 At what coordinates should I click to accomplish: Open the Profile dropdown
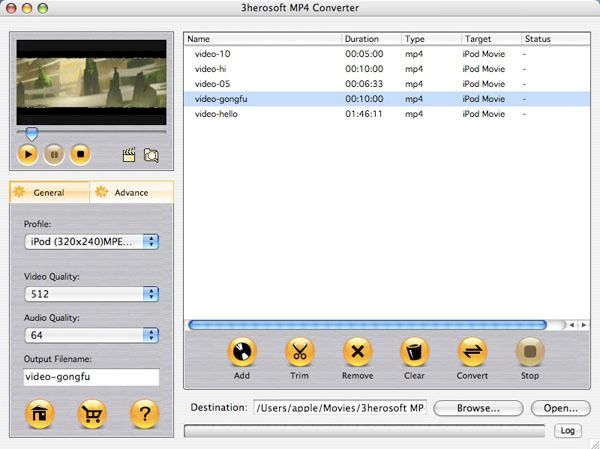(x=91, y=242)
